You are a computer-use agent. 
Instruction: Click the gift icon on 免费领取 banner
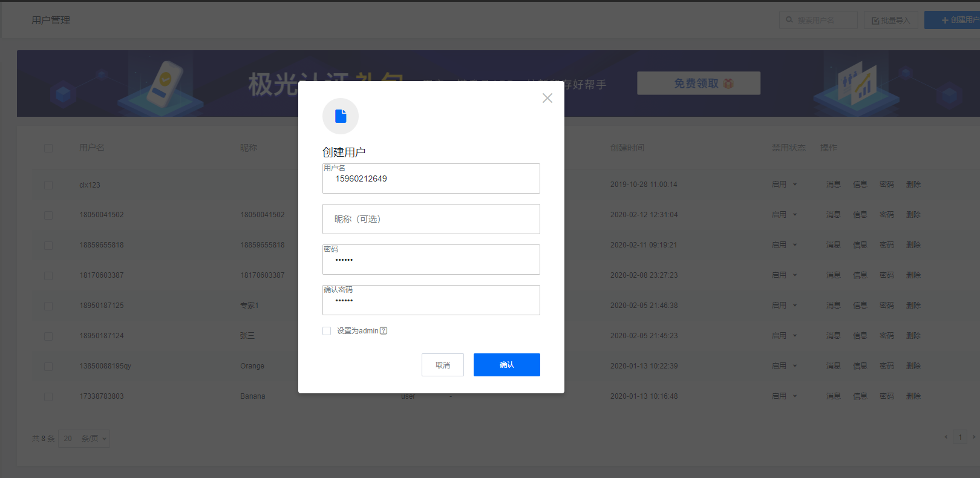[728, 83]
